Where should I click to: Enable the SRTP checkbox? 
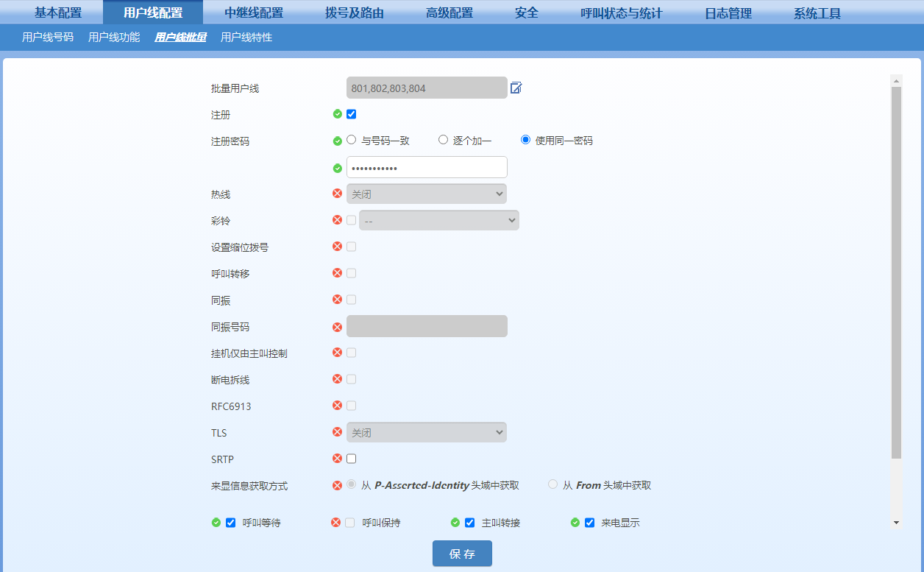pos(351,458)
